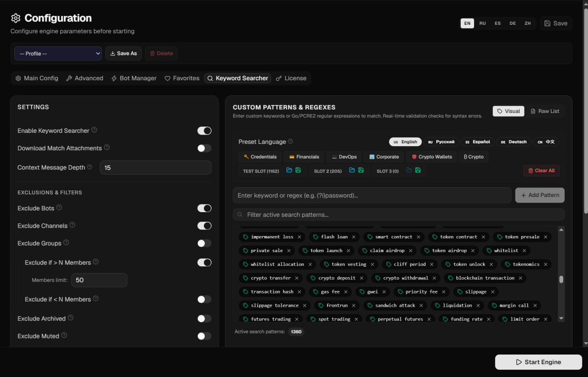Open the Bot Manager tab
588x377 pixels.
pos(134,78)
